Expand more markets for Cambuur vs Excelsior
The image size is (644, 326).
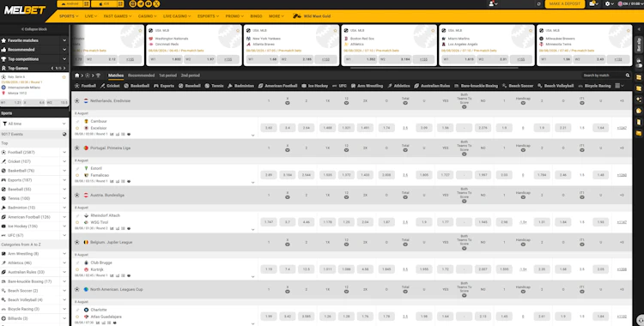tap(252, 136)
